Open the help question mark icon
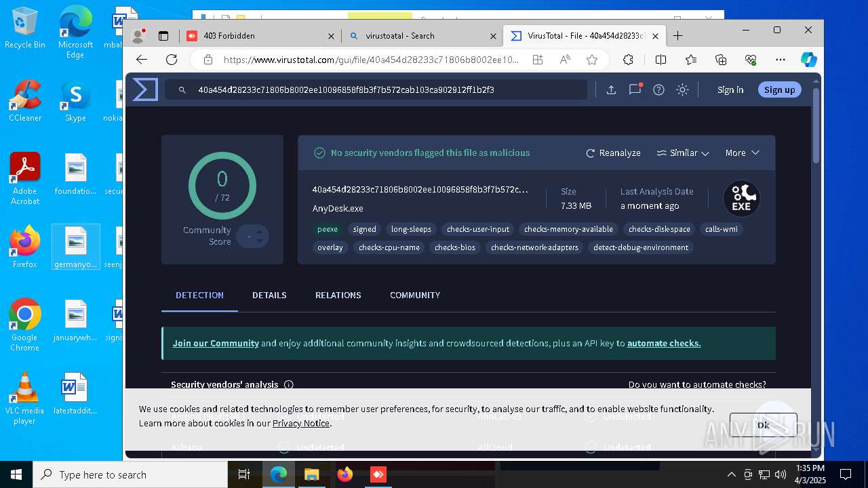 pyautogui.click(x=658, y=89)
